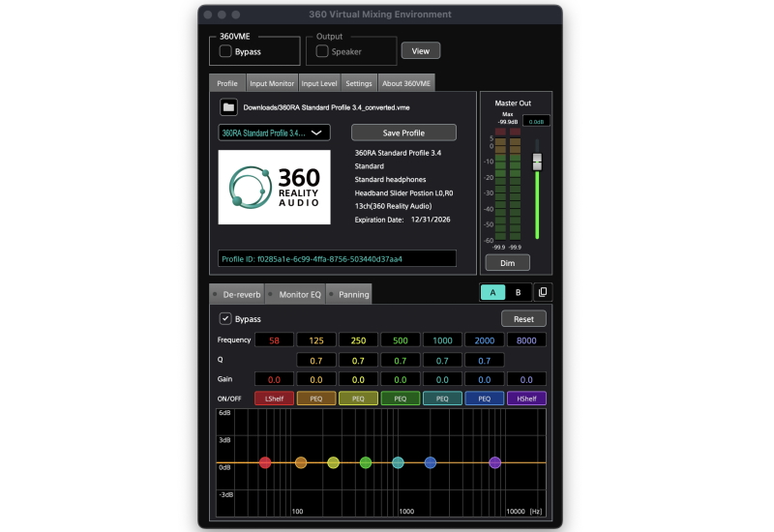Toggle the purple HShelf band button
The image size is (774, 532).
point(526,398)
